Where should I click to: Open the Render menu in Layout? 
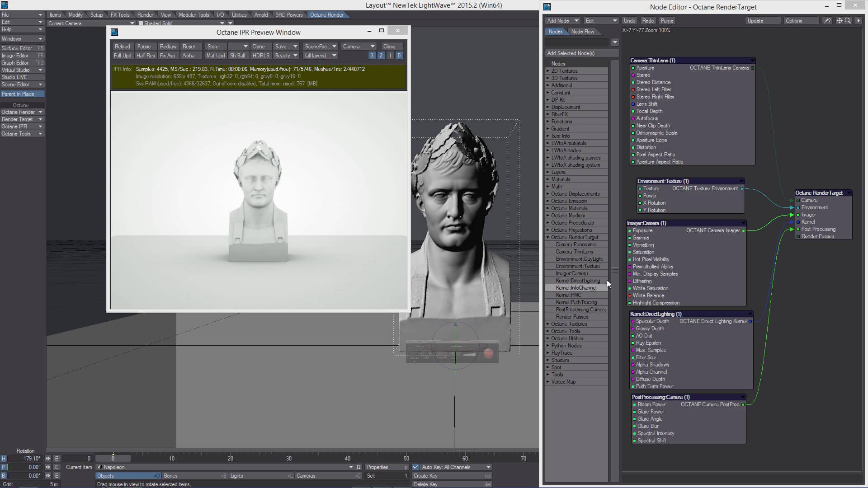click(x=145, y=14)
